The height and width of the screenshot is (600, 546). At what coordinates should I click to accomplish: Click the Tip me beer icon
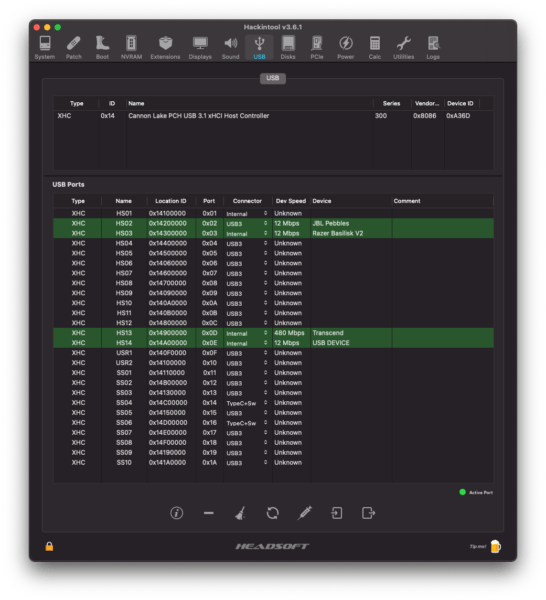495,546
